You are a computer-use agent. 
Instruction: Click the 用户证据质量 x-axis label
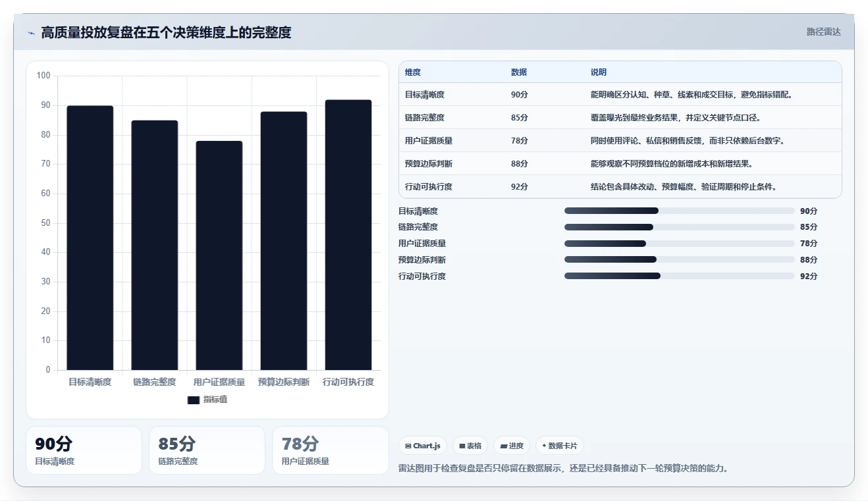point(219,382)
